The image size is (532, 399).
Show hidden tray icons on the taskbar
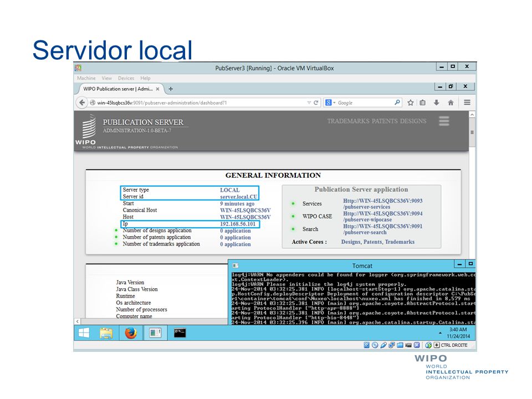(x=440, y=333)
